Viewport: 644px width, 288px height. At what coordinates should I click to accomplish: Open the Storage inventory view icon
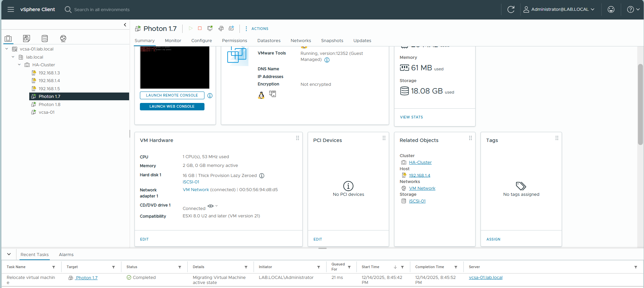pos(45,38)
